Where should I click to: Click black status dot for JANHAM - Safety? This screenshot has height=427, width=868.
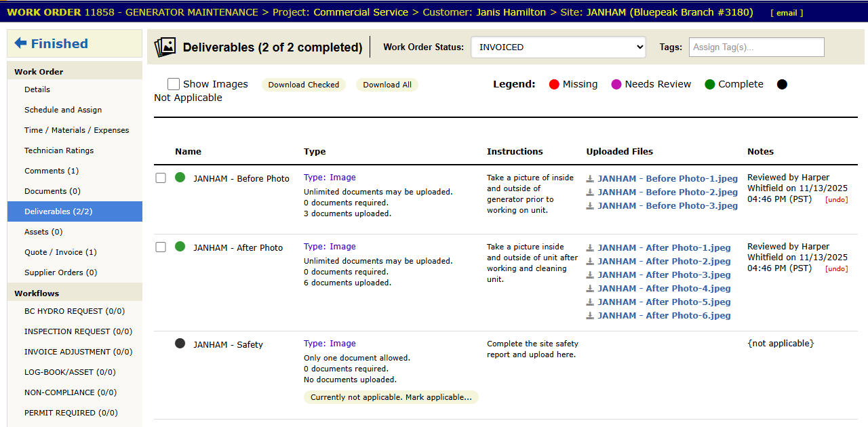click(180, 344)
